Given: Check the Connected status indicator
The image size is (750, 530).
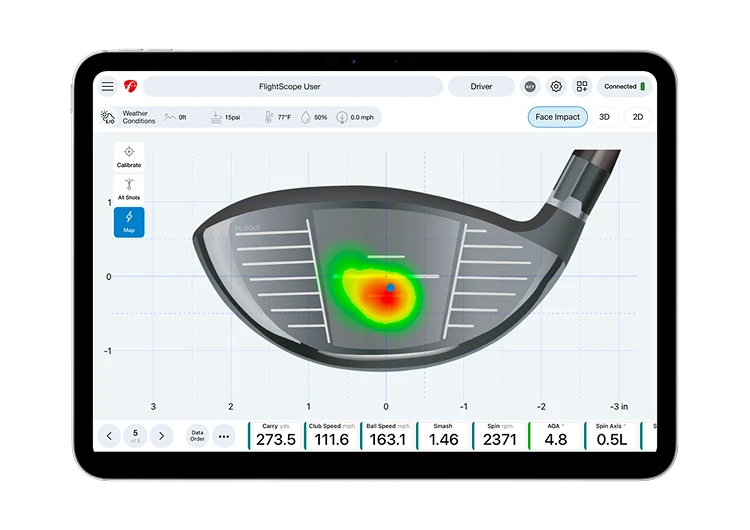Looking at the screenshot, I should (x=624, y=87).
